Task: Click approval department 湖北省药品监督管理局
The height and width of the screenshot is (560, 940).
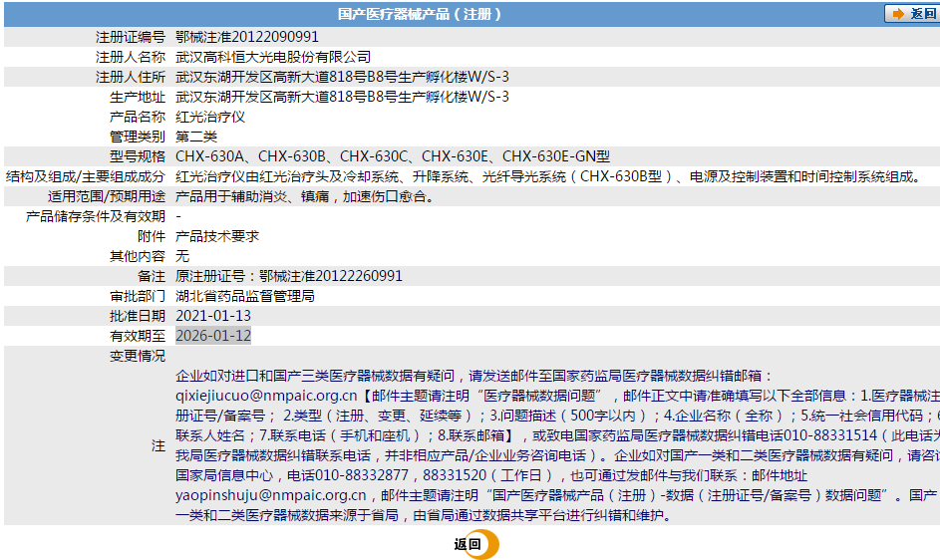Action: pos(245,296)
